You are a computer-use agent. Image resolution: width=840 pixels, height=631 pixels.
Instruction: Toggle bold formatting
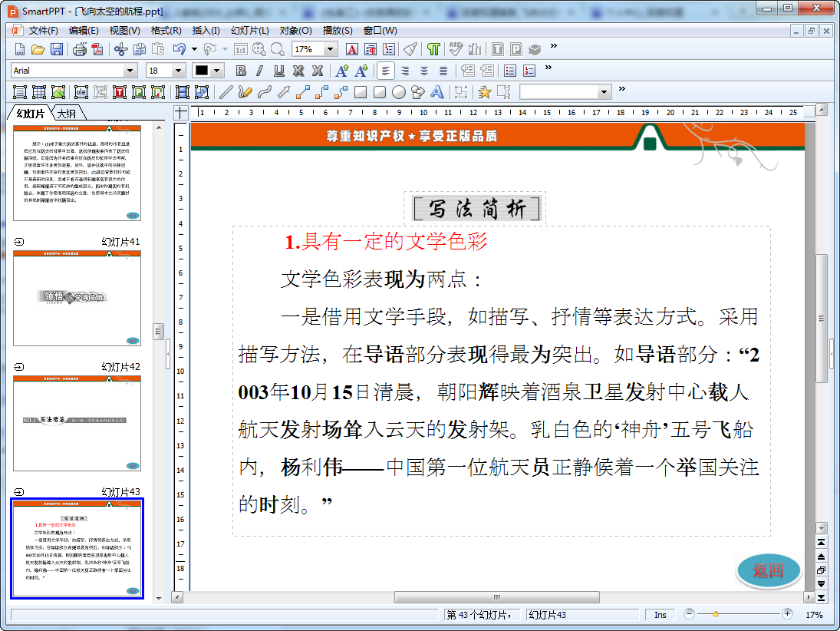(241, 71)
